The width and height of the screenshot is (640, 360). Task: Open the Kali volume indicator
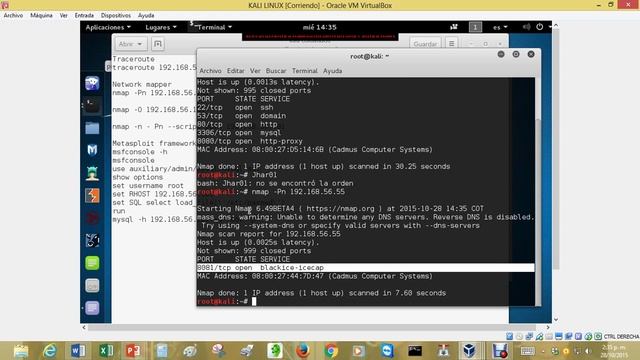click(x=526, y=27)
